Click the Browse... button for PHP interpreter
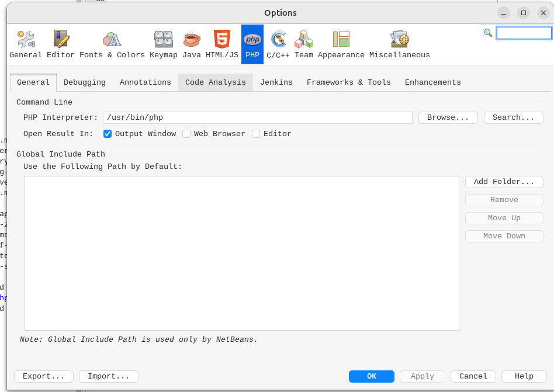The width and height of the screenshot is (554, 392). pos(448,117)
